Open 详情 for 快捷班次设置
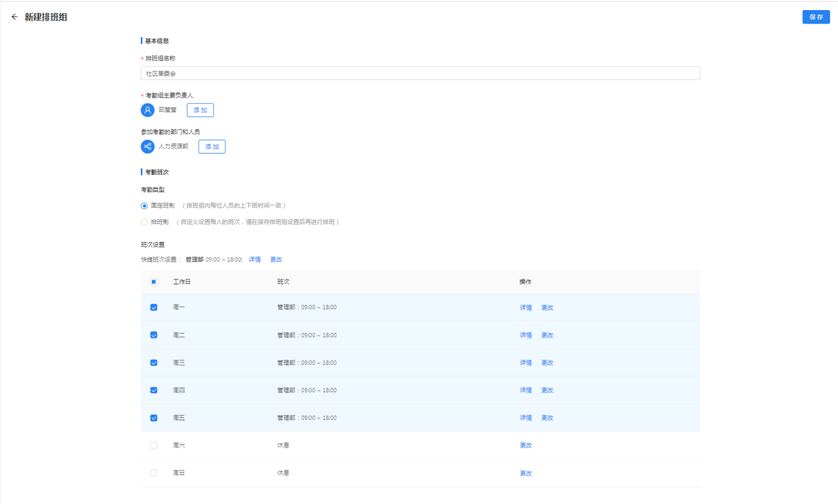Screen dimensions: 838x504 click(x=255, y=259)
